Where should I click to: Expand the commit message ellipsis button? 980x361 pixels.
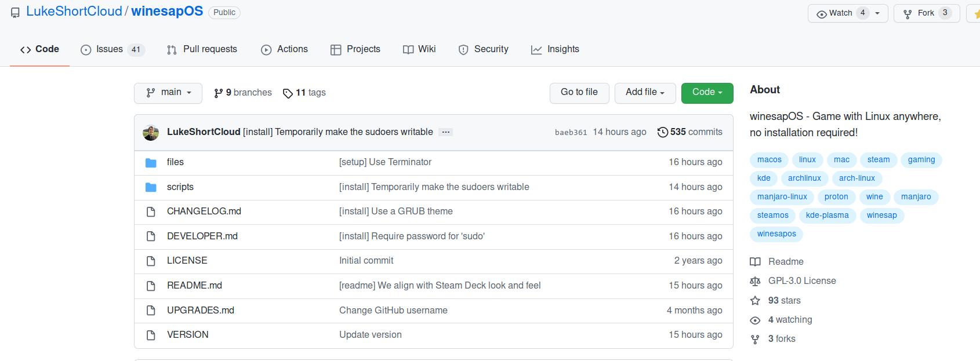(x=445, y=132)
